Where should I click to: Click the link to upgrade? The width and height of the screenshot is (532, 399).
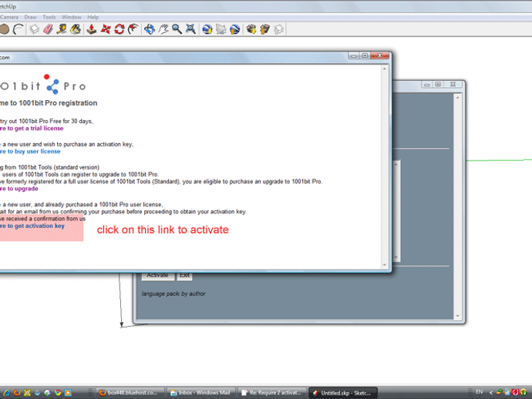click(x=19, y=189)
